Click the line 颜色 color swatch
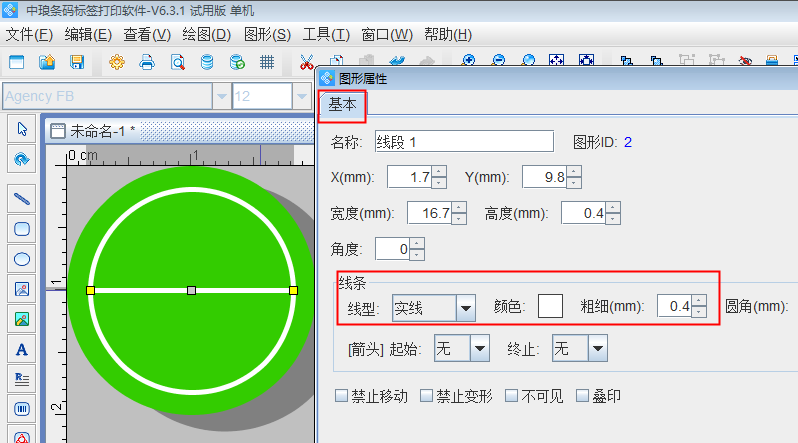This screenshot has height=443, width=798. tap(550, 307)
